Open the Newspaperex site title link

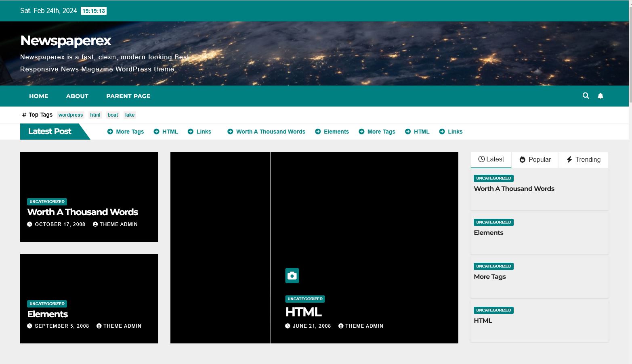[65, 40]
